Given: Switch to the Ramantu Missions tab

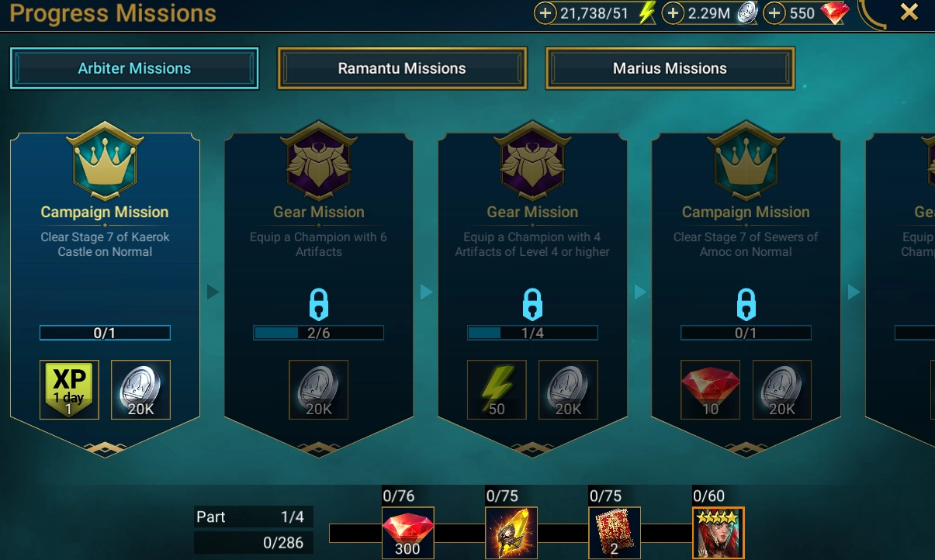Looking at the screenshot, I should (402, 68).
